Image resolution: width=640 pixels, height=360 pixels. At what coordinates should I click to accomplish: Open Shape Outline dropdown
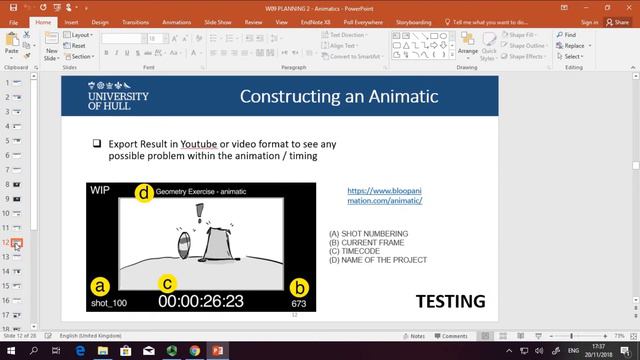pyautogui.click(x=524, y=46)
